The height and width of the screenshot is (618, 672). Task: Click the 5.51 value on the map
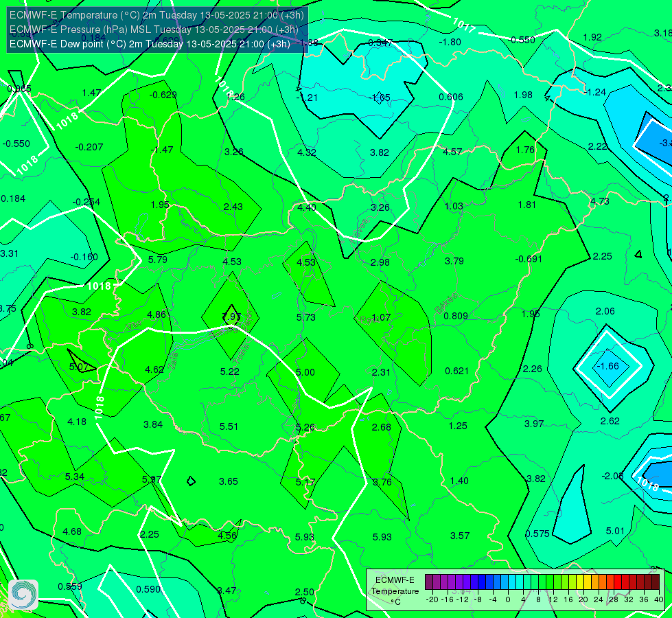229,426
